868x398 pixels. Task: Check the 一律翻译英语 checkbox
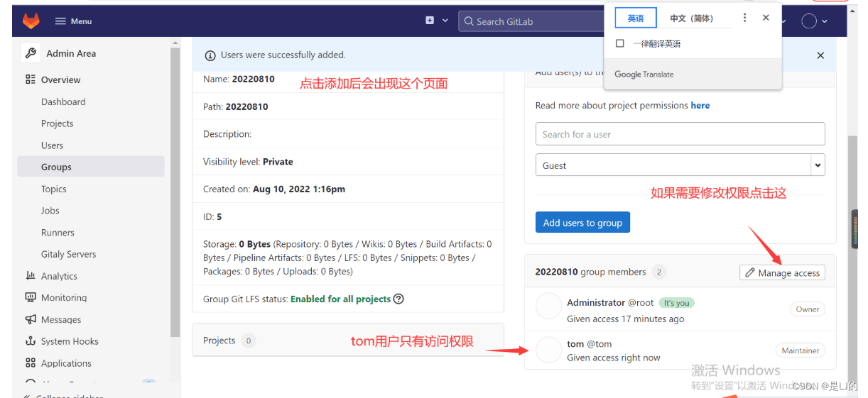(620, 43)
